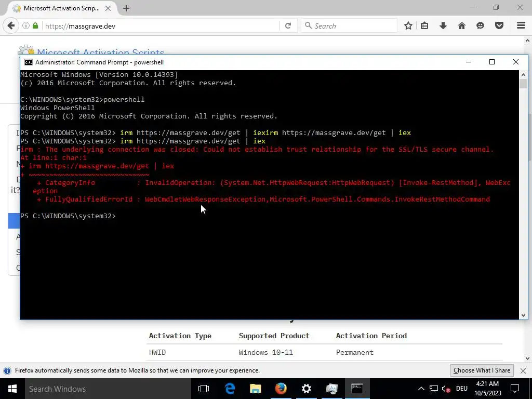Open network status tray icon

coord(434,389)
